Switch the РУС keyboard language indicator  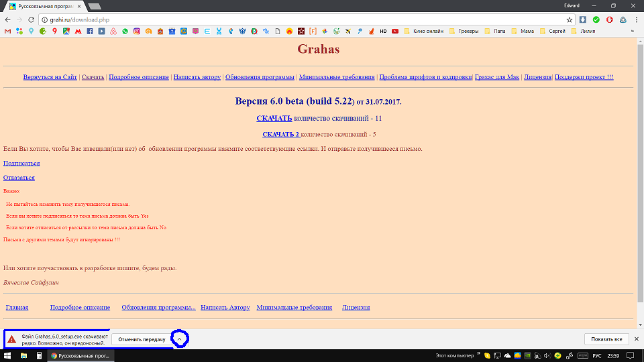[x=597, y=356]
